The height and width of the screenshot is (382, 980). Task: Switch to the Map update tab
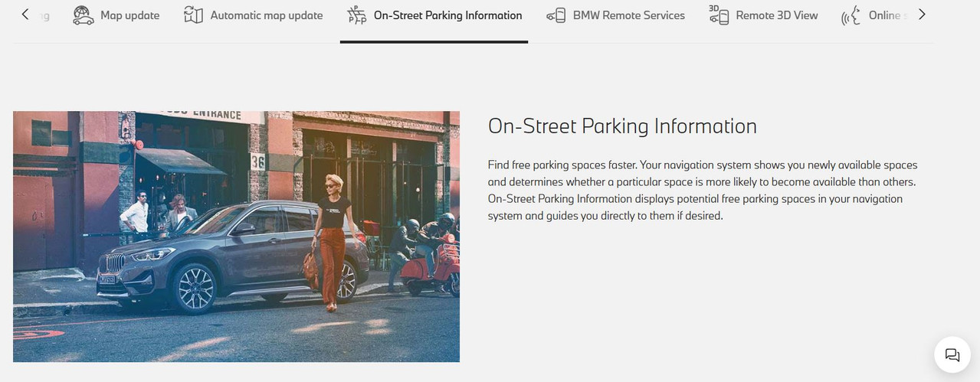[129, 15]
